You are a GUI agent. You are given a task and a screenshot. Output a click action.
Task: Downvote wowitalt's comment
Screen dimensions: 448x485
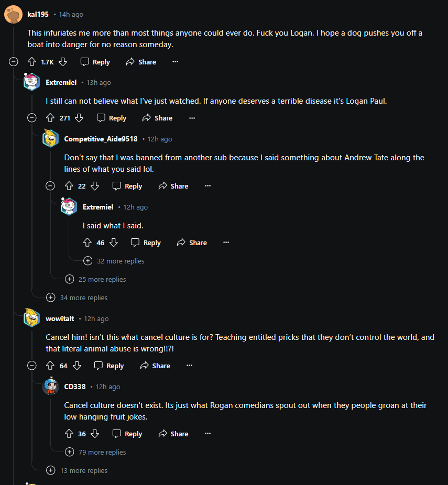coord(77,366)
